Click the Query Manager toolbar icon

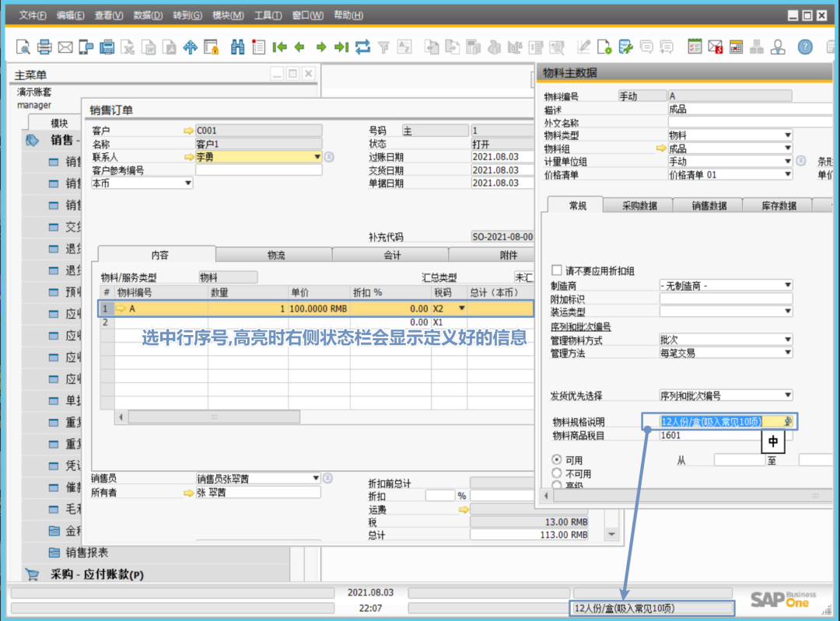click(625, 47)
